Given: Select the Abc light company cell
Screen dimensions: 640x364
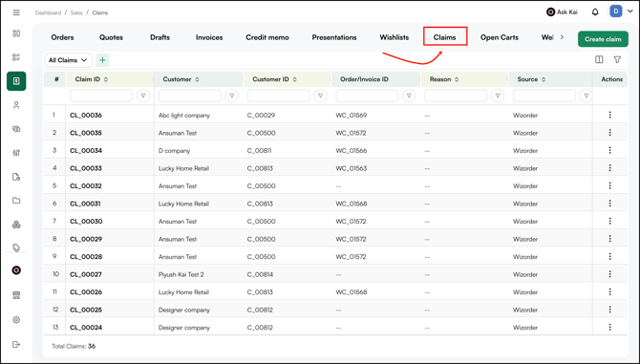Looking at the screenshot, I should click(184, 116).
